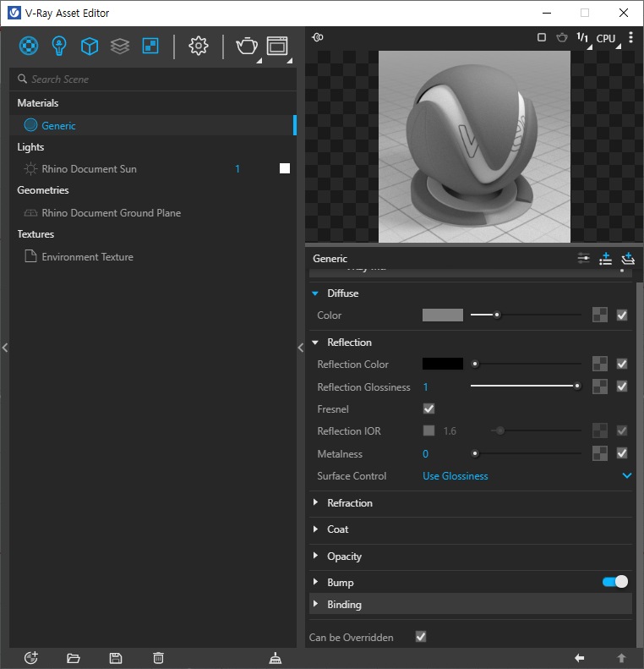Click the Diffuse Color gray swatch
The height and width of the screenshot is (669, 644).
442,315
